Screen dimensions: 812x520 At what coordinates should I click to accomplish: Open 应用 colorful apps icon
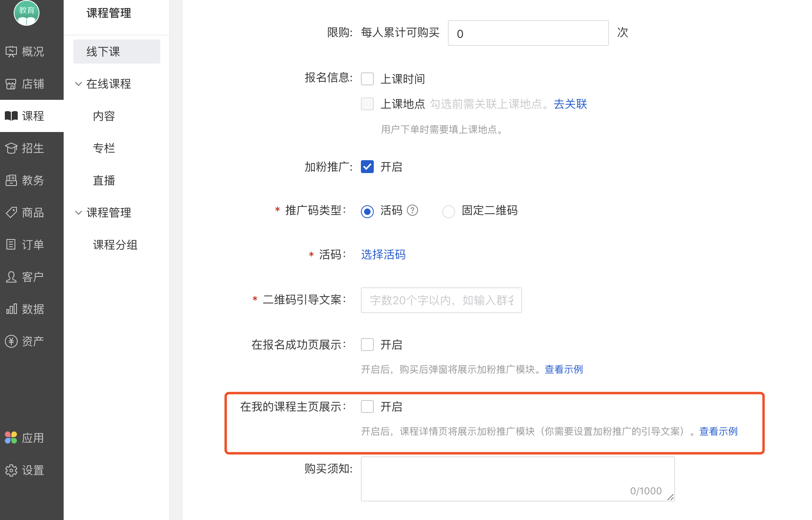(x=11, y=438)
